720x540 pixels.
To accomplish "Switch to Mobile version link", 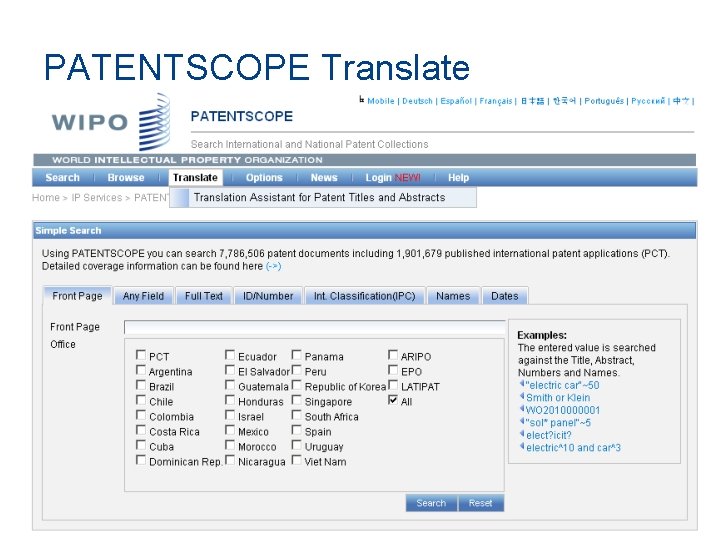I will point(381,101).
